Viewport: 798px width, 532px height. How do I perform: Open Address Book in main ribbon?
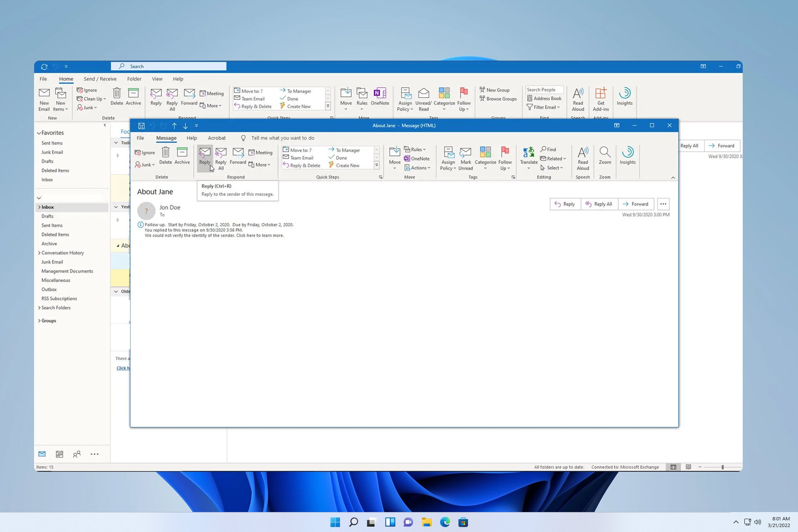[544, 99]
